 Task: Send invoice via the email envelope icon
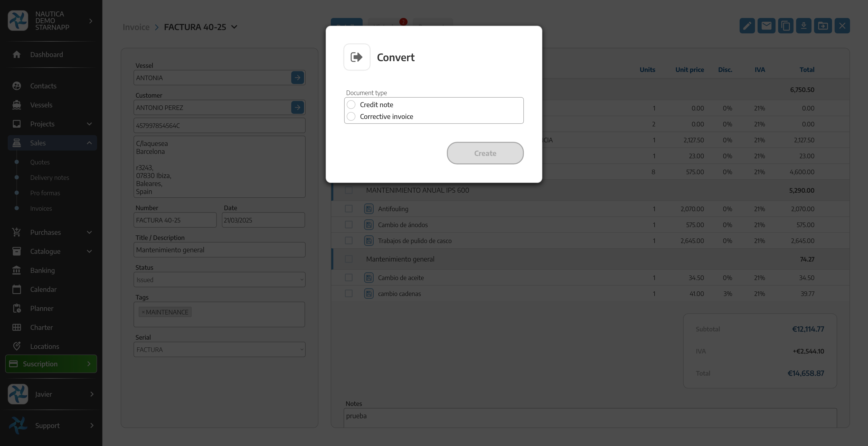point(766,26)
